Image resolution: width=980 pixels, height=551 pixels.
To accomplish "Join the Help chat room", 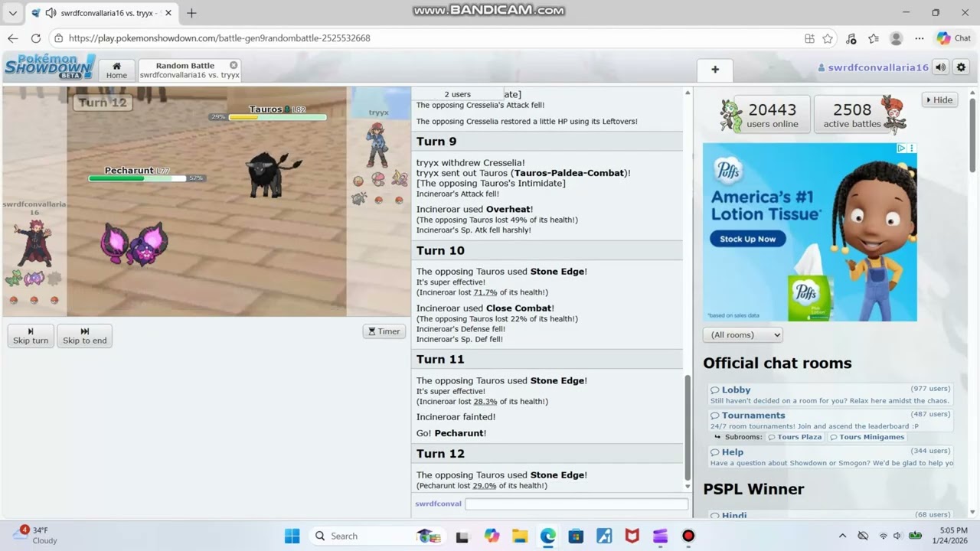I will click(x=830, y=457).
